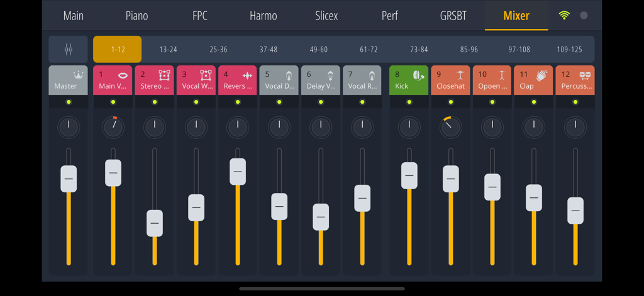Image resolution: width=644 pixels, height=296 pixels.
Task: Open the FPC tab
Action: click(200, 16)
